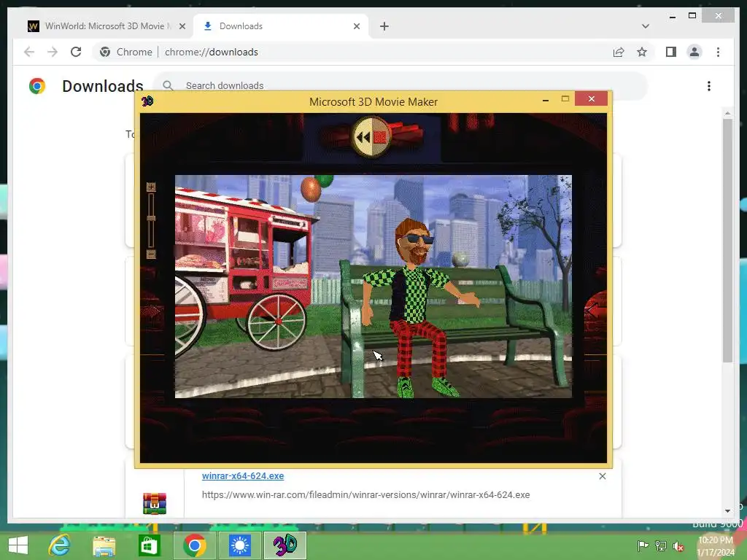The image size is (747, 560).
Task: Click the network icon in system tray
Action: 661,546
